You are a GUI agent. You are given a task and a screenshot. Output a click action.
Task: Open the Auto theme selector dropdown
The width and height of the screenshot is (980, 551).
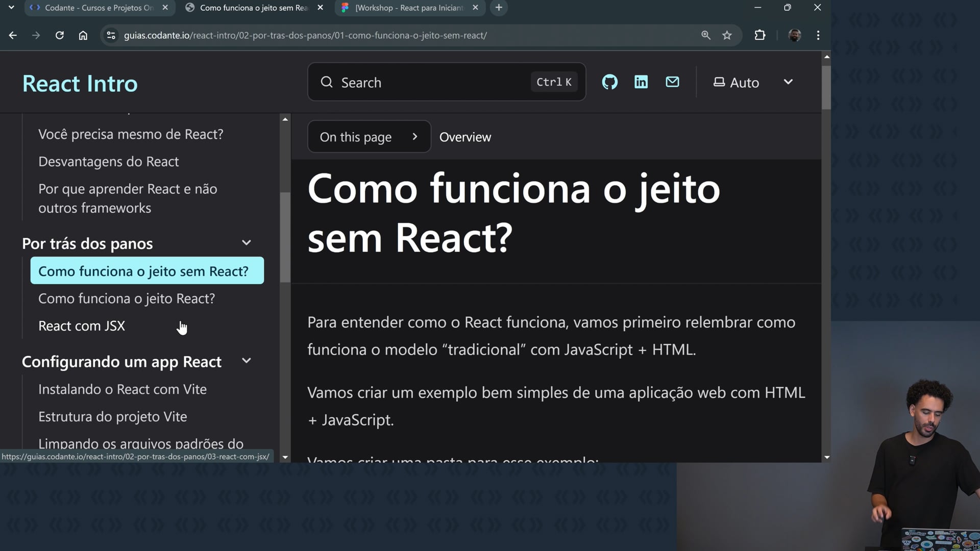coord(753,82)
